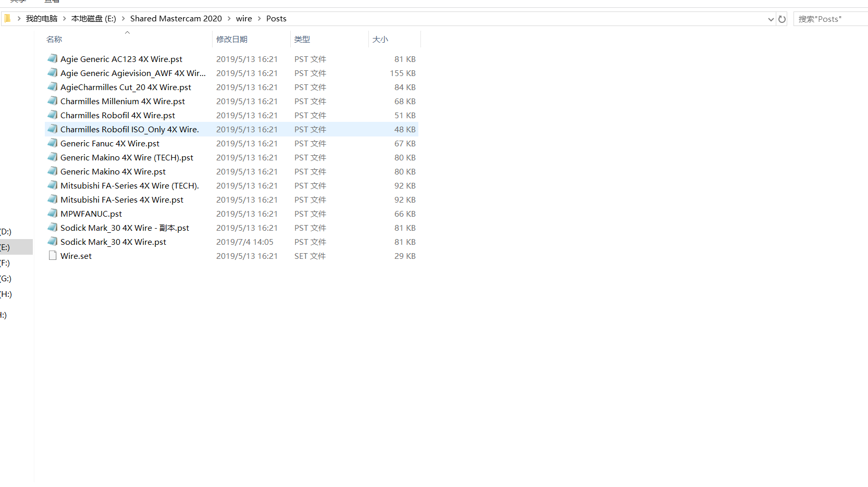
Task: Select file name Mitsubishi FA-Series 4X Wire.pst
Action: (122, 200)
